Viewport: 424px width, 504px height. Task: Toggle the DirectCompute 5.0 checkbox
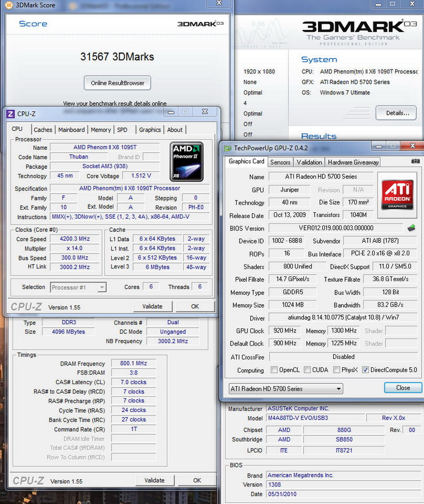point(365,370)
